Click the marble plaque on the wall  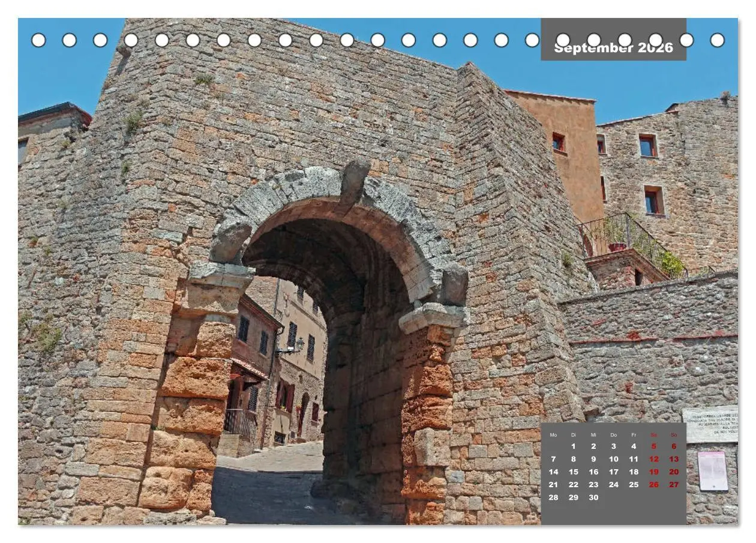710,425
